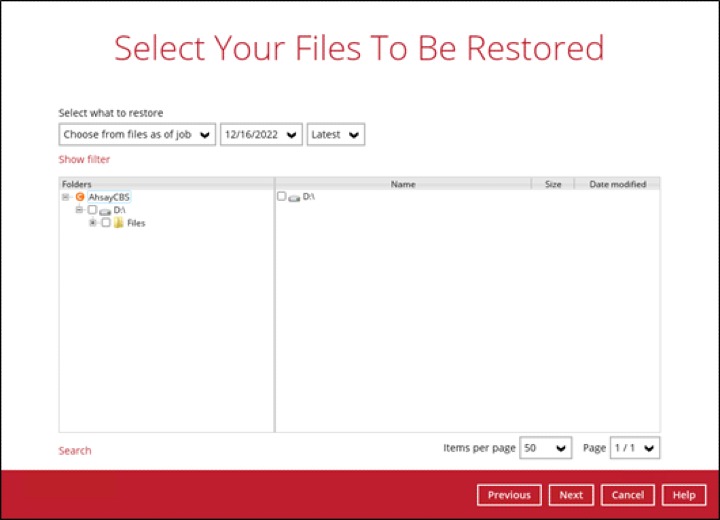Sort by the Name column header
This screenshot has width=720, height=520.
pos(403,184)
